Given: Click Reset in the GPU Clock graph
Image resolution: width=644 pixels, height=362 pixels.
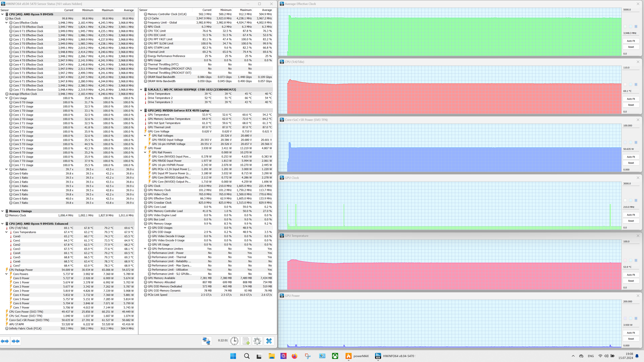Looking at the screenshot, I should (x=631, y=221).
